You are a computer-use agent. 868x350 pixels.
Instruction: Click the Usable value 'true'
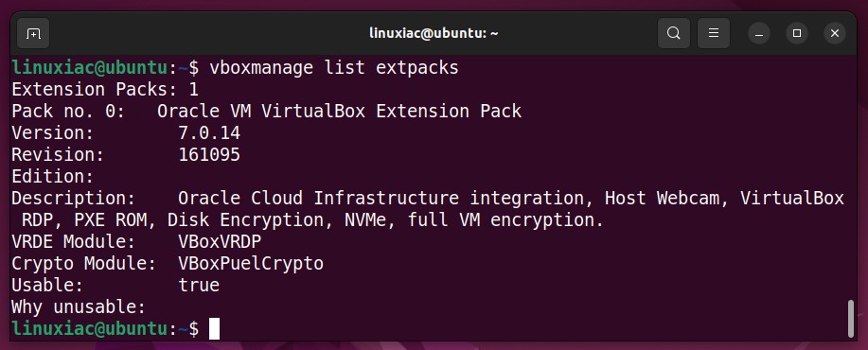[x=199, y=286]
